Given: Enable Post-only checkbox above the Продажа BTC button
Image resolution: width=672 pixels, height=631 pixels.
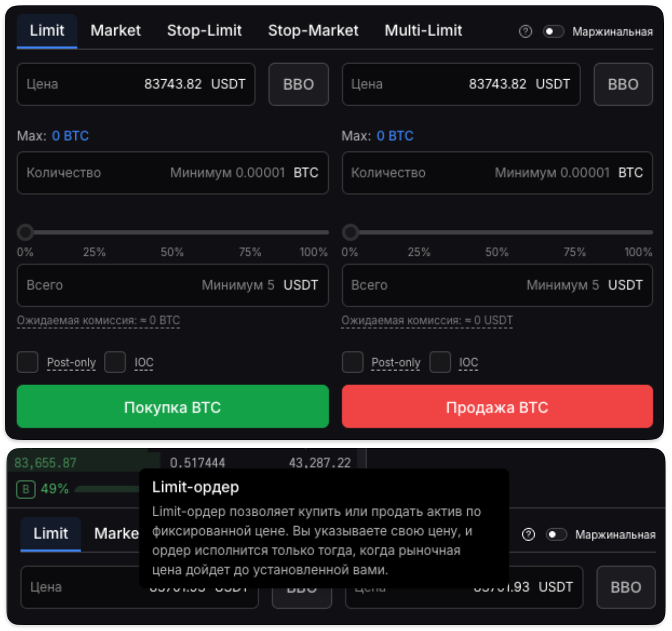Looking at the screenshot, I should coord(353,362).
